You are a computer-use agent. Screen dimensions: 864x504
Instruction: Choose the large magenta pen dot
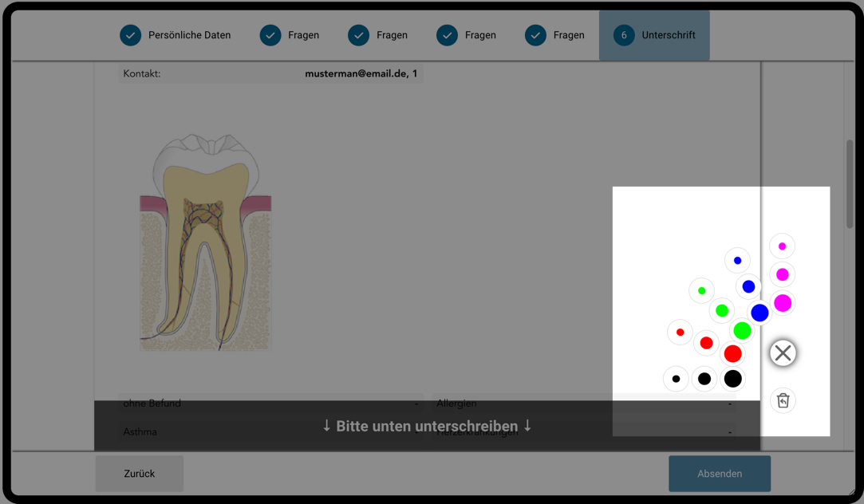(783, 303)
